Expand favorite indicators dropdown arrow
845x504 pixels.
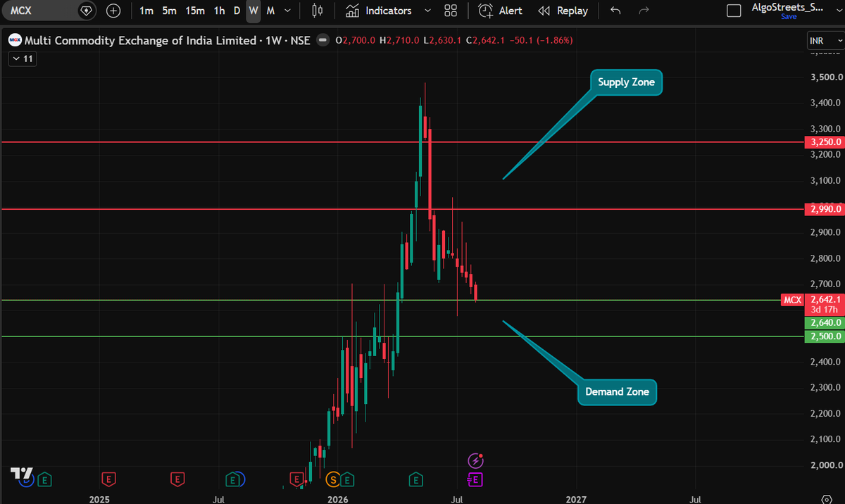(427, 11)
